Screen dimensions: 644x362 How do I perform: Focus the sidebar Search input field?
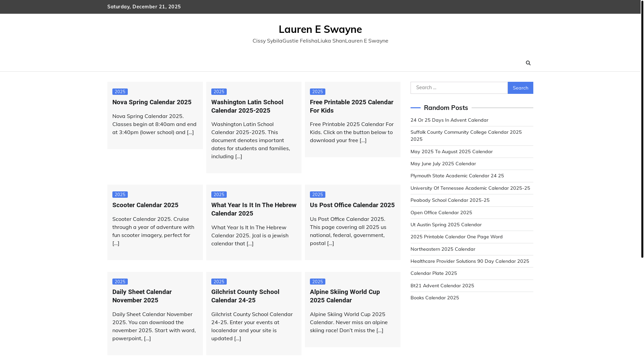(x=459, y=88)
